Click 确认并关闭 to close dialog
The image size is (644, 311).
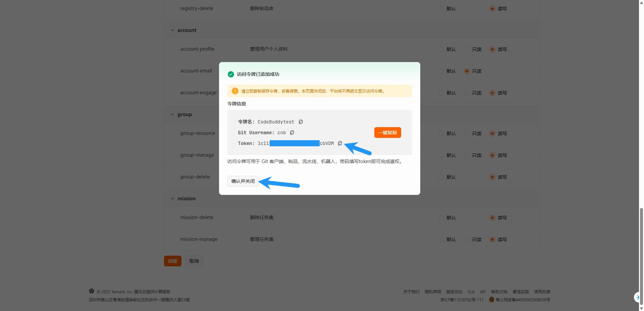243,181
